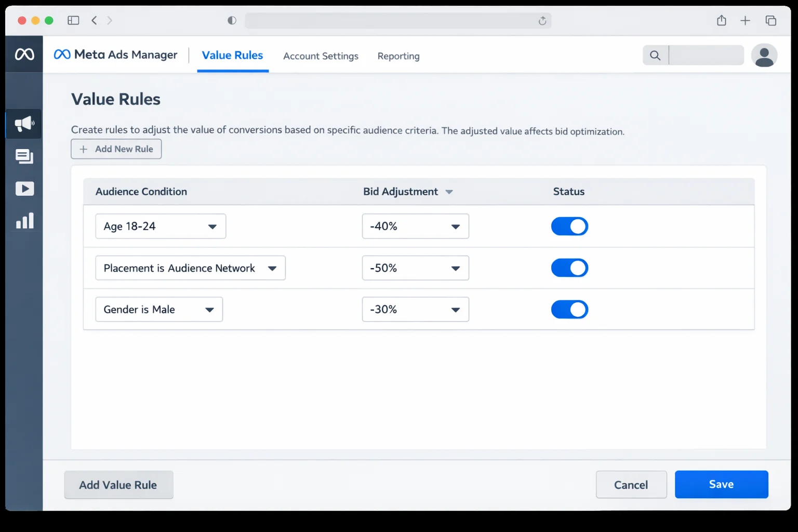The image size is (798, 532).
Task: Switch to the Account Settings tab
Action: tap(321, 56)
